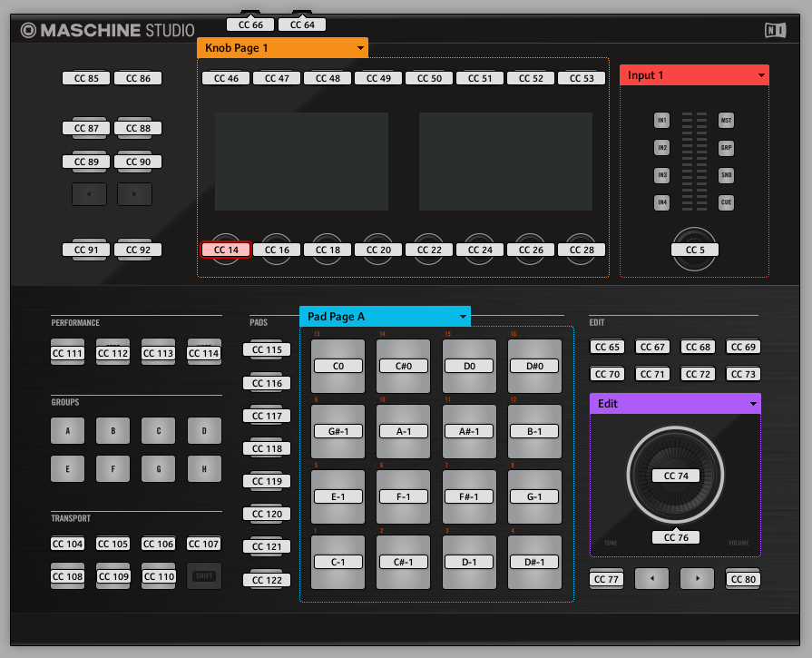Select the SND send icon
Viewport: 812px width, 658px height.
click(726, 175)
